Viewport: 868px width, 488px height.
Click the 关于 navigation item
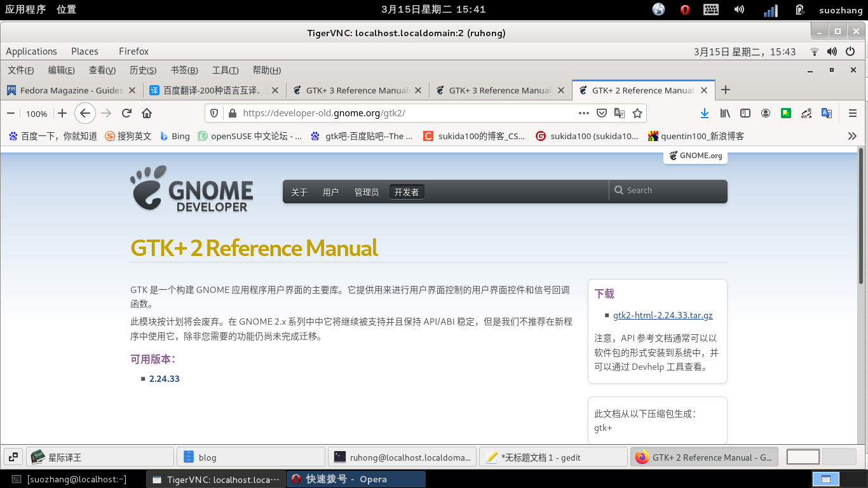click(299, 192)
